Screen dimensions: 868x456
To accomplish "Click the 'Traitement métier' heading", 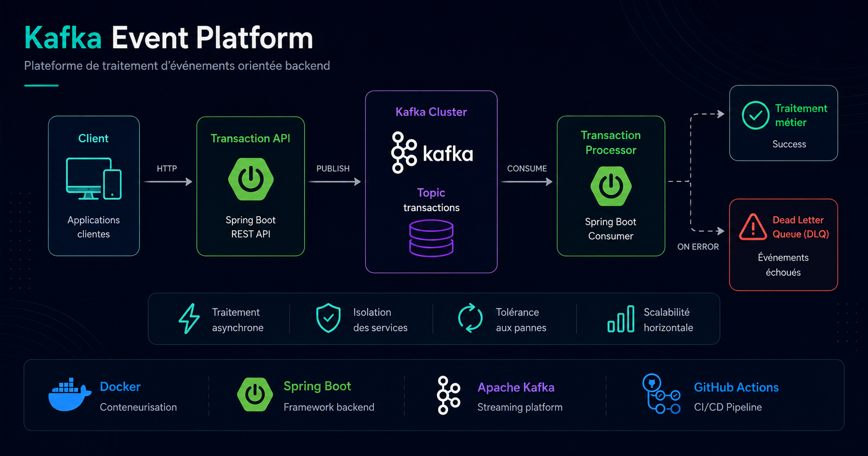I will tap(801, 115).
